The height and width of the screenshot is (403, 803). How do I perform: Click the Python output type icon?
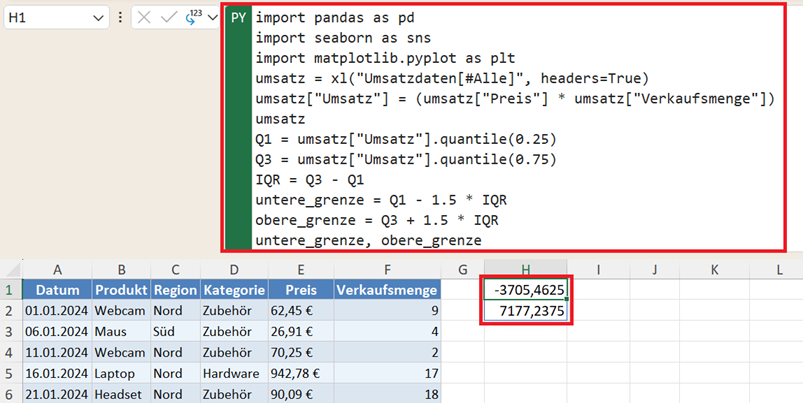click(x=193, y=17)
